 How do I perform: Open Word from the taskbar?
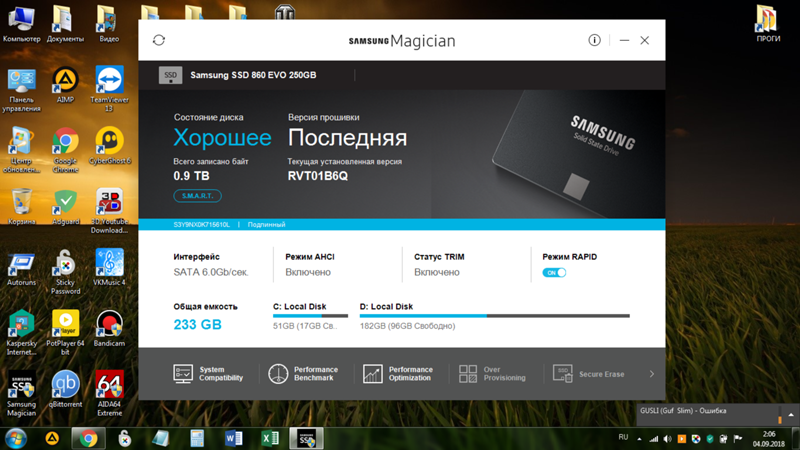click(233, 438)
